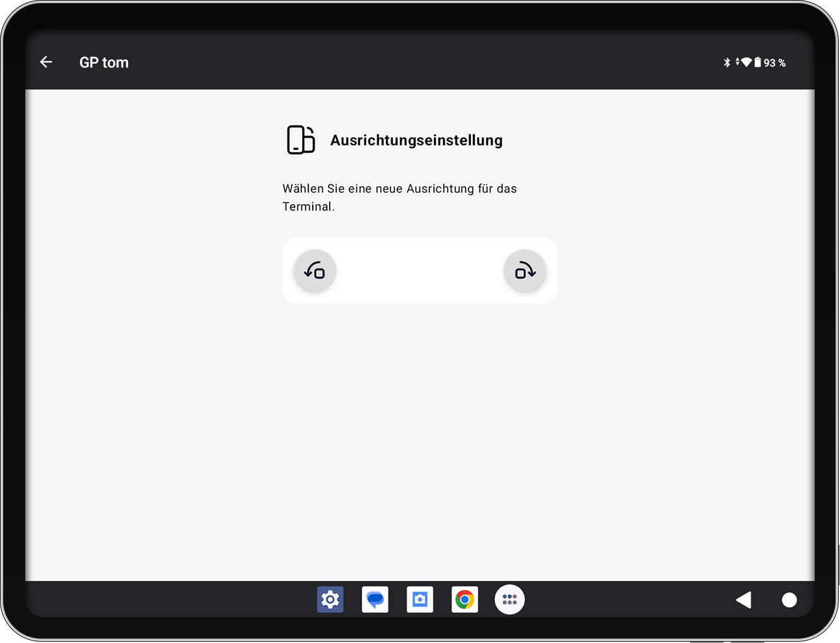Tap the back arrow next to GP tom
Viewport: 840px width, 643px height.
coord(46,62)
